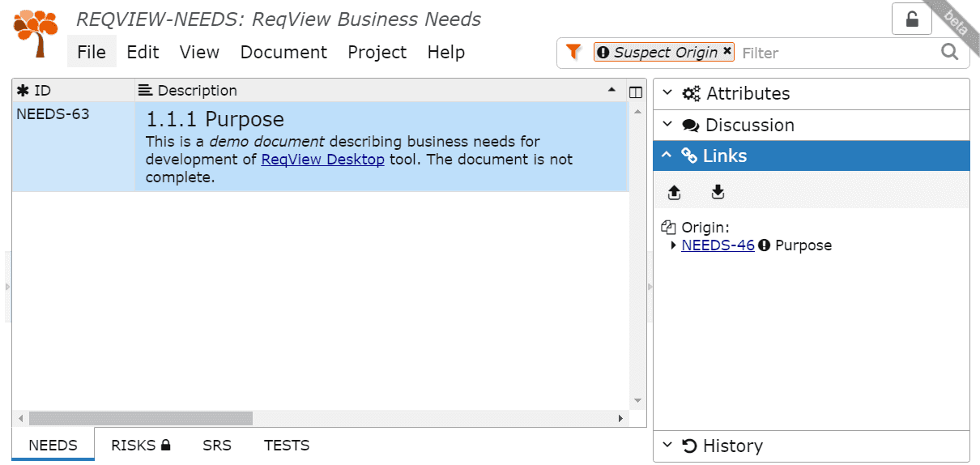Open the Help menu
The width and height of the screenshot is (980, 465).
(x=445, y=52)
